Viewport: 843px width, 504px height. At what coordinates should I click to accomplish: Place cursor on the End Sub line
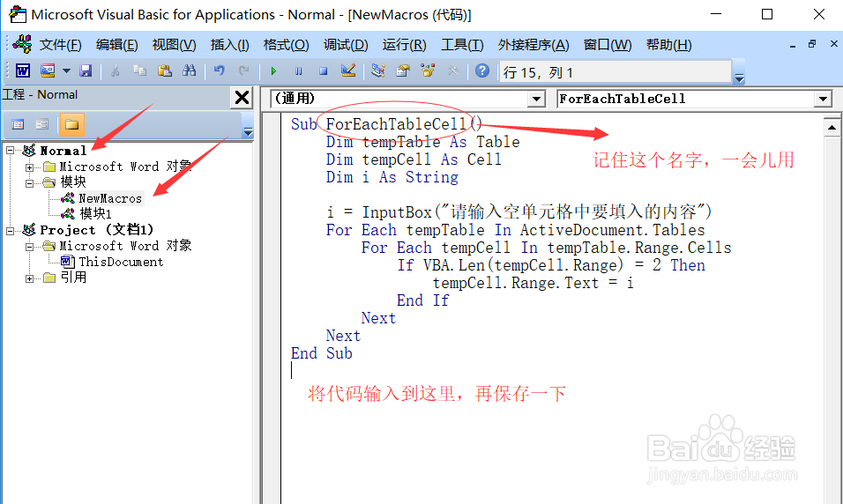click(322, 353)
